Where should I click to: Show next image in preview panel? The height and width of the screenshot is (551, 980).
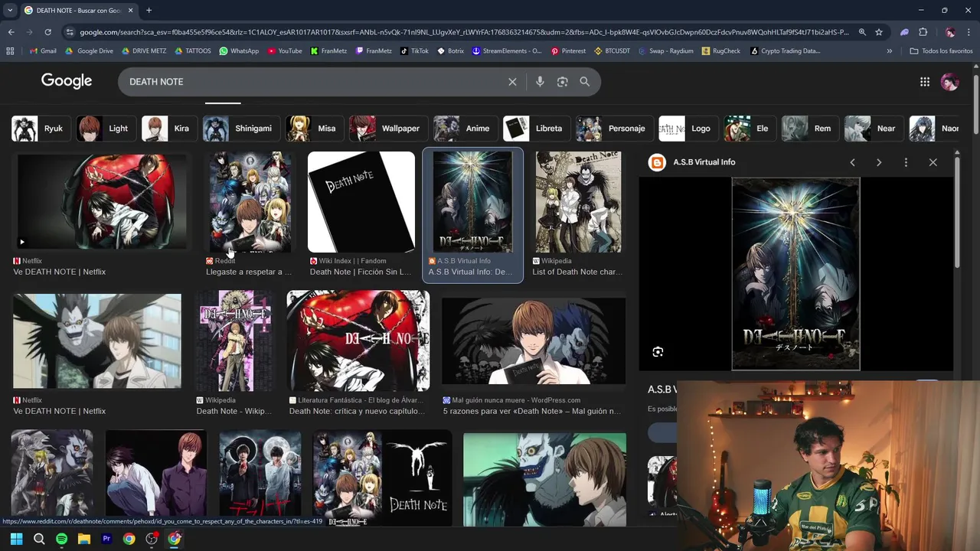coord(879,162)
